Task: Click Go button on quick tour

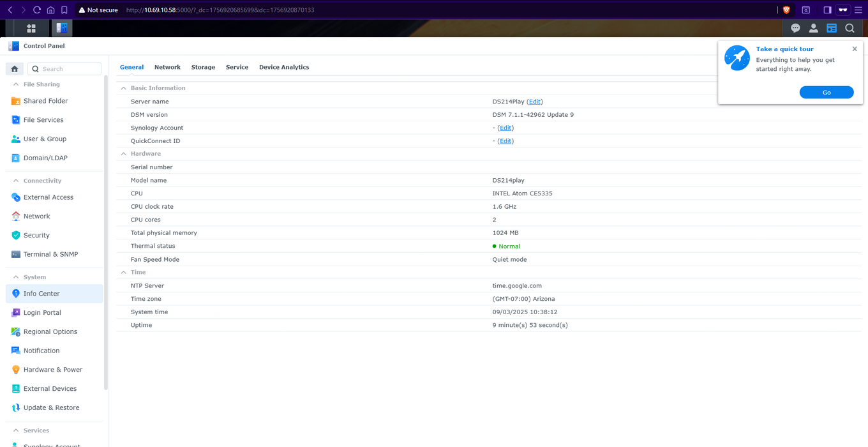Action: click(827, 93)
